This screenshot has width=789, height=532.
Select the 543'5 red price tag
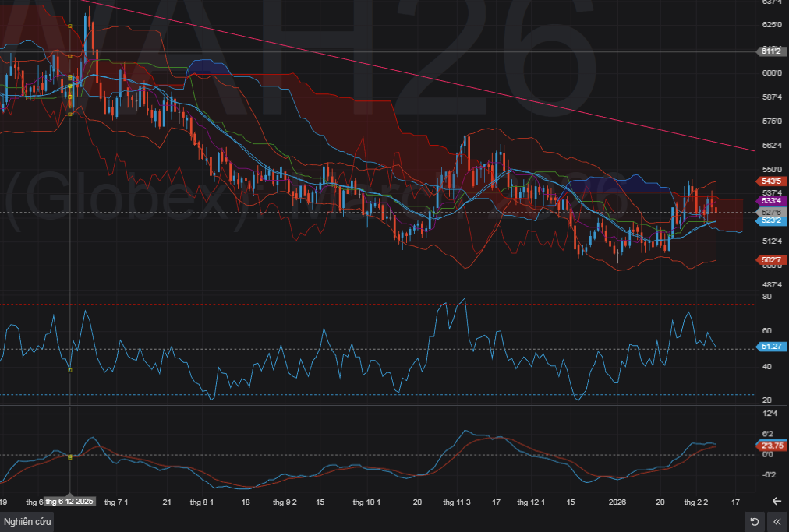click(x=770, y=181)
